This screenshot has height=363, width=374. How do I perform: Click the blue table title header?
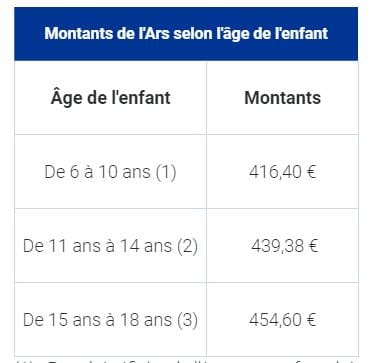(x=186, y=34)
